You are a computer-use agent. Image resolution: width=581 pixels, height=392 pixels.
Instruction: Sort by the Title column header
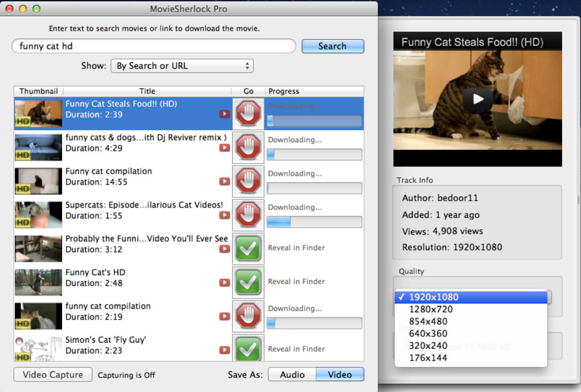(x=147, y=91)
